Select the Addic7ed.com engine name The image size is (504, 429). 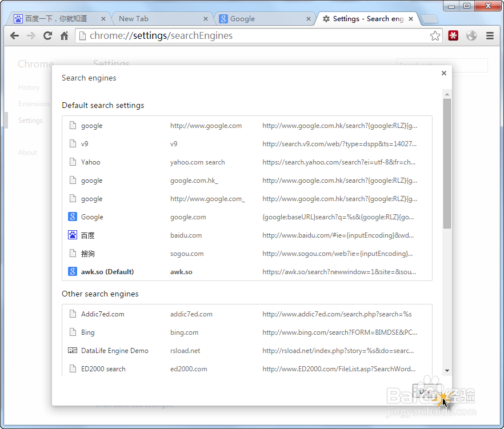click(x=102, y=314)
